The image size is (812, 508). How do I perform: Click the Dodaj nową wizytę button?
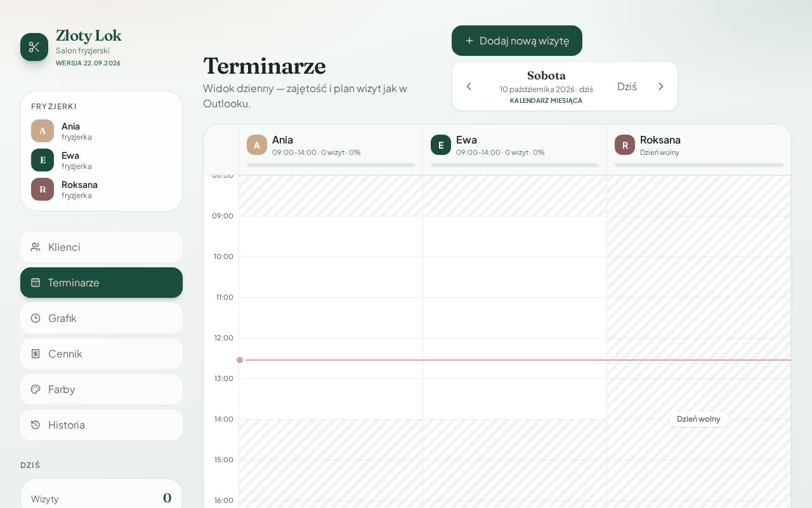(x=517, y=41)
